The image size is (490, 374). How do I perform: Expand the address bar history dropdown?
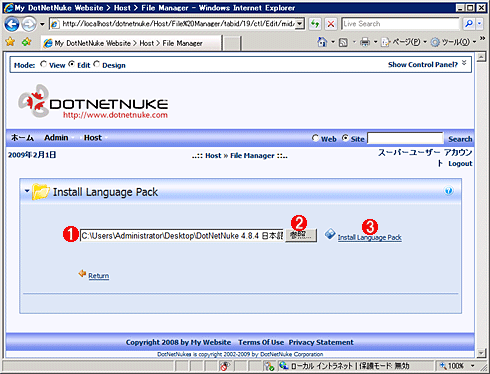(300, 24)
